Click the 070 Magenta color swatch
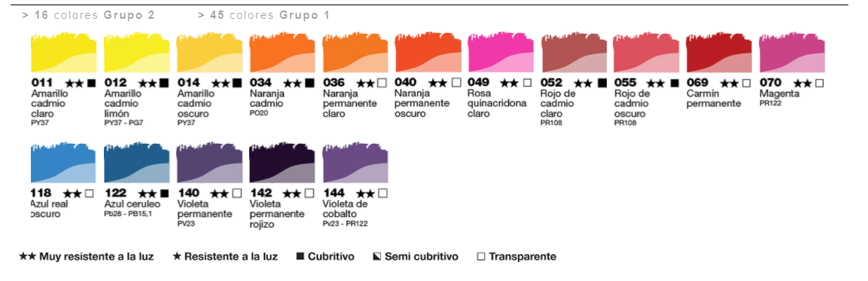 coord(792,53)
